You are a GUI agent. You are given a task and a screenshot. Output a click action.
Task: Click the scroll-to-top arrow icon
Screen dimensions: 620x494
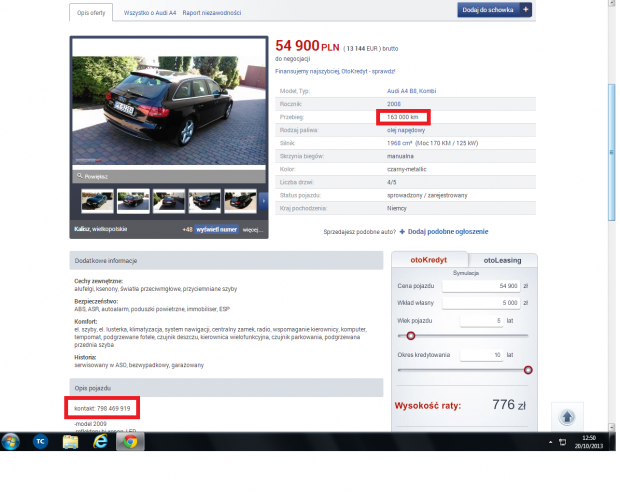point(567,417)
